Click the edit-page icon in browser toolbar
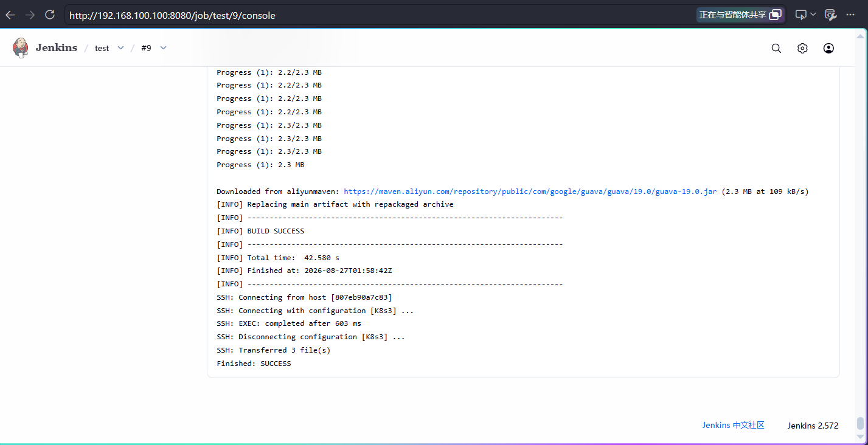Image resolution: width=868 pixels, height=445 pixels. (830, 15)
